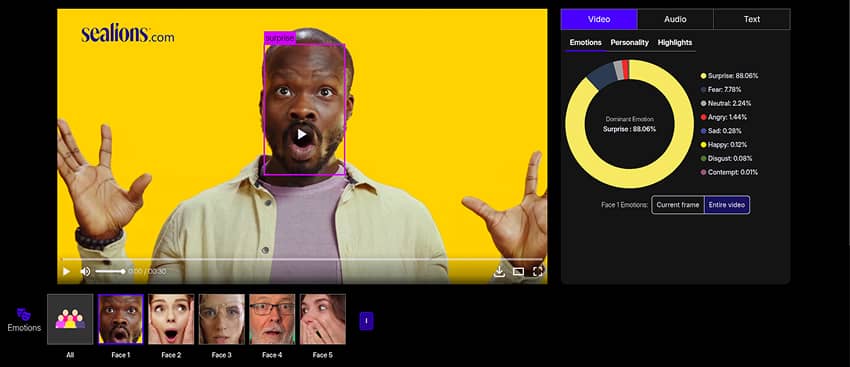Screen dimensions: 850x367
Task: Download the video with the download icon
Action: 499,271
